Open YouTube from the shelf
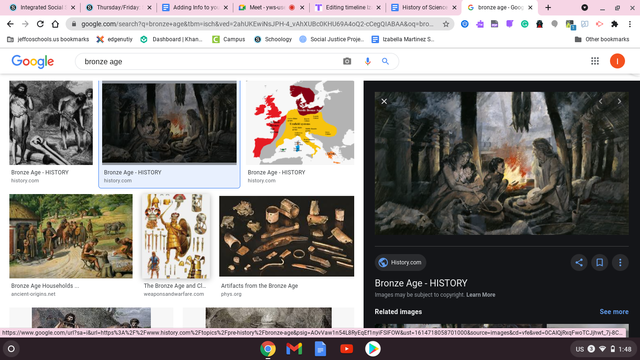Screen dimensions: 640x360 tap(347, 349)
